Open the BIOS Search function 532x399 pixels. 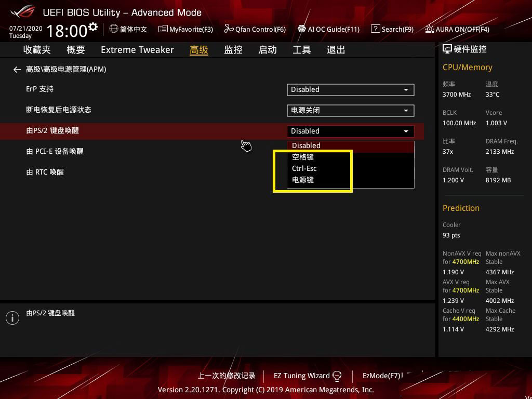pos(392,29)
